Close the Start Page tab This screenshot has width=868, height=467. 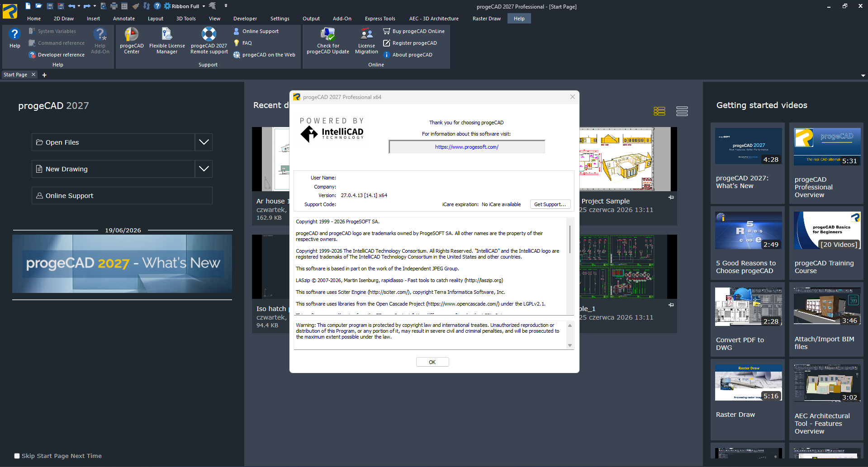[x=33, y=75]
